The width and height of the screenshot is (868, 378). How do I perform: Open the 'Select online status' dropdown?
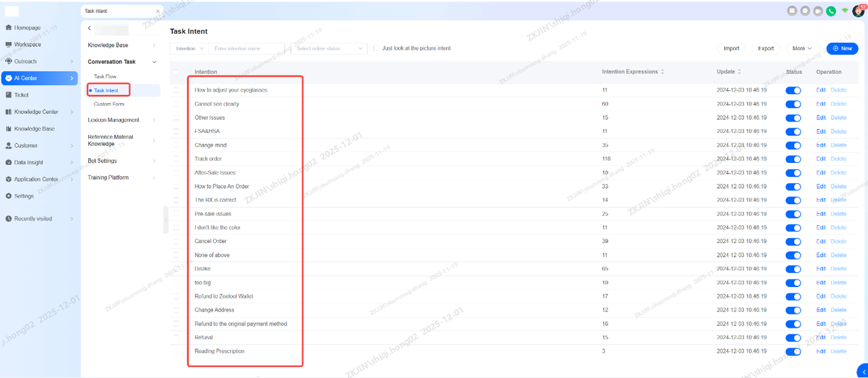pyautogui.click(x=328, y=49)
